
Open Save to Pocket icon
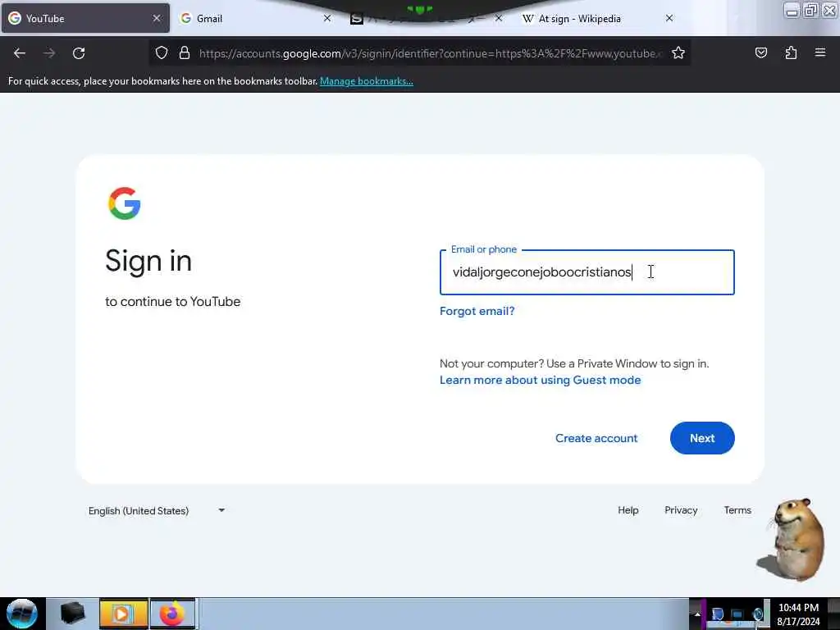tap(760, 53)
